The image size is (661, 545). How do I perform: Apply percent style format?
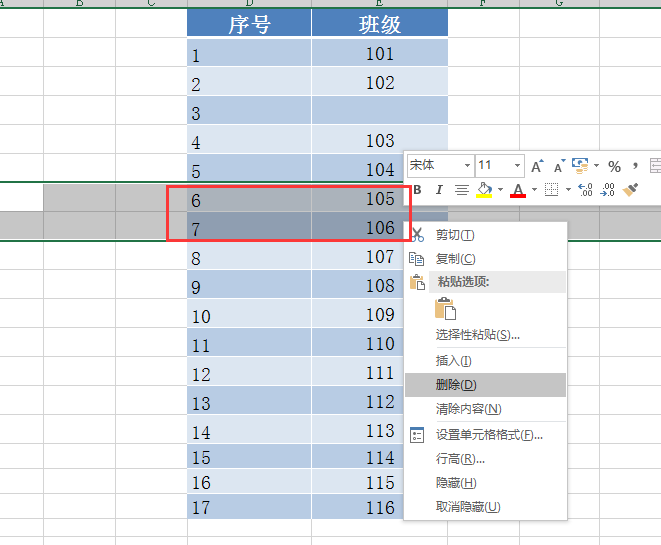click(x=614, y=166)
